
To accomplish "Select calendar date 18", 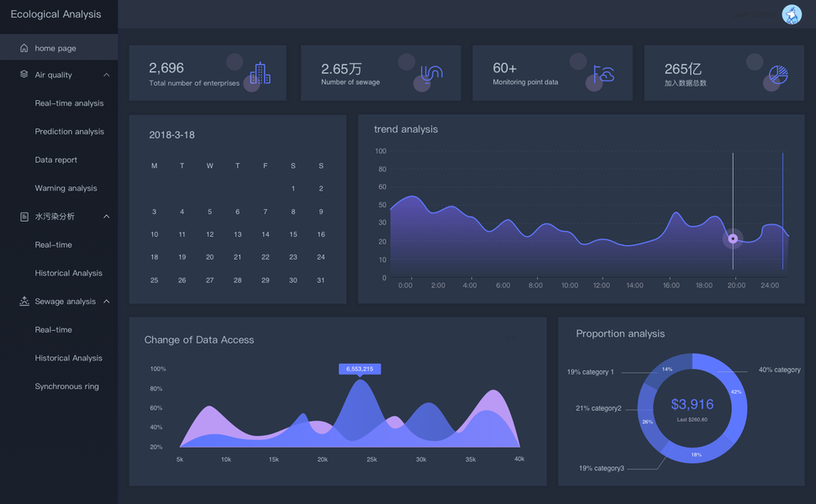I will pos(154,257).
